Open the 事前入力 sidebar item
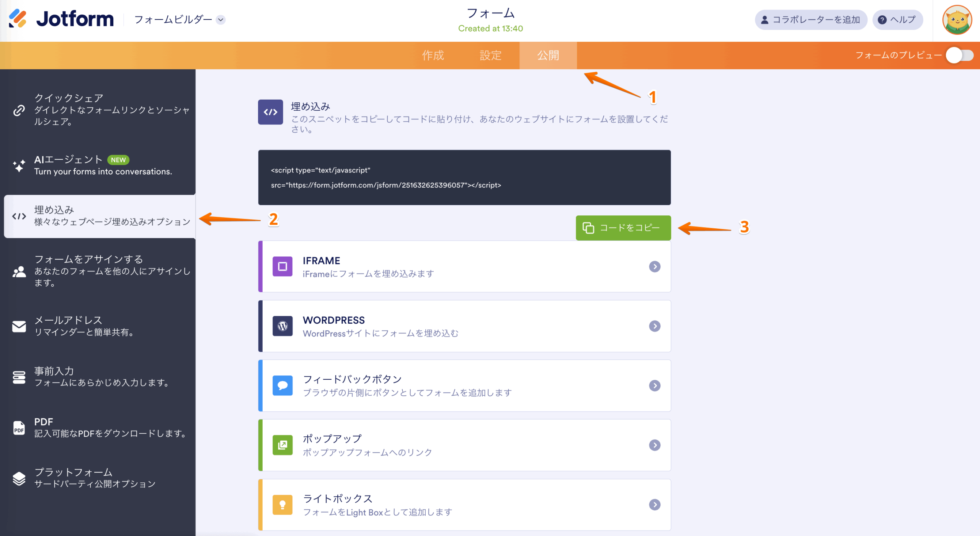 pos(100,377)
